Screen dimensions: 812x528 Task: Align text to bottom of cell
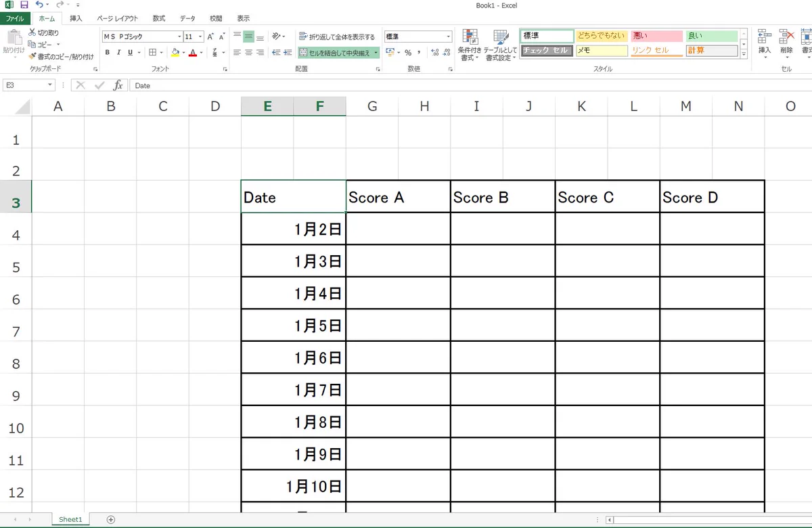[260, 37]
